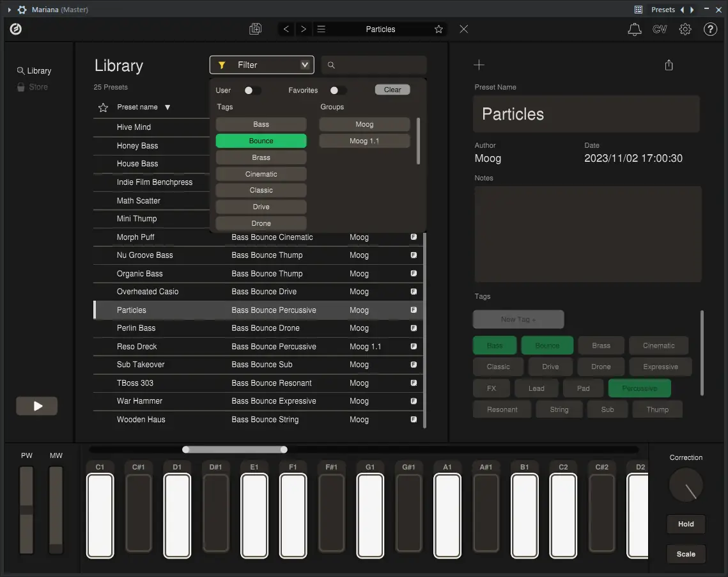Open the settings gear

[x=685, y=29]
